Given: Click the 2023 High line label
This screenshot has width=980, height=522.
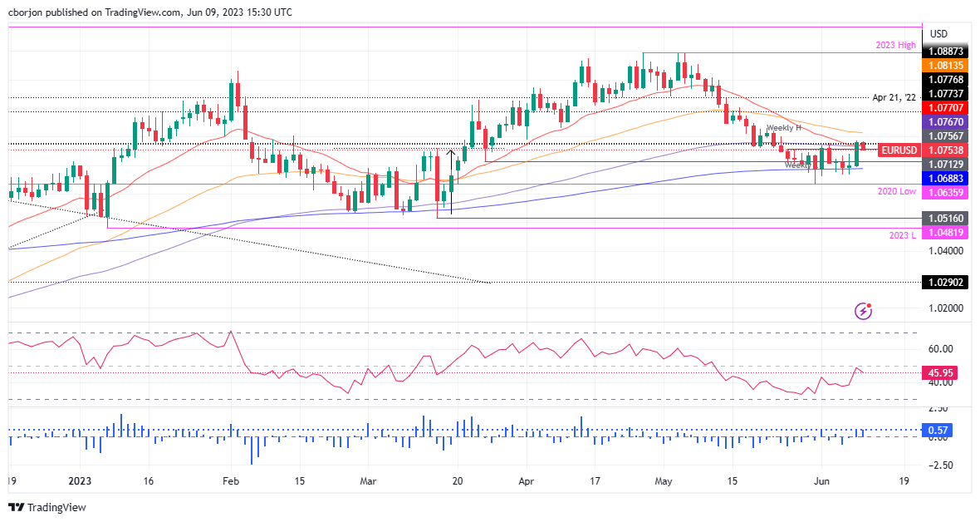Looking at the screenshot, I should pyautogui.click(x=895, y=45).
